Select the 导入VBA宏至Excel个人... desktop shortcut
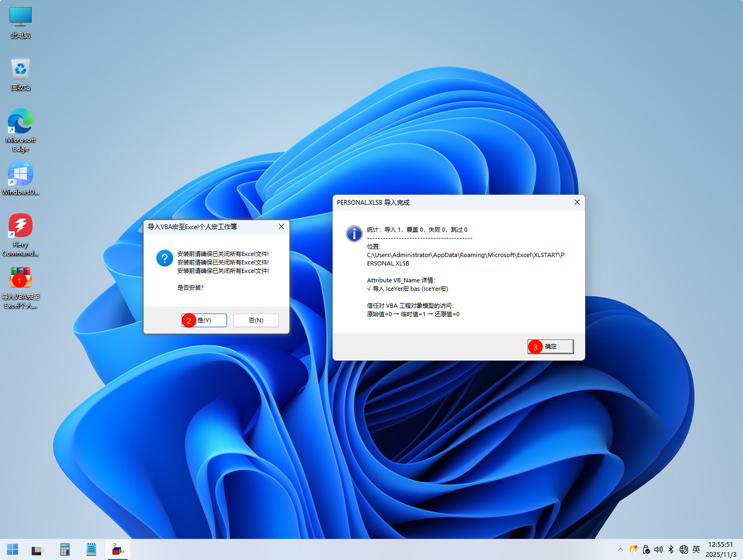The height and width of the screenshot is (560, 743). click(21, 288)
